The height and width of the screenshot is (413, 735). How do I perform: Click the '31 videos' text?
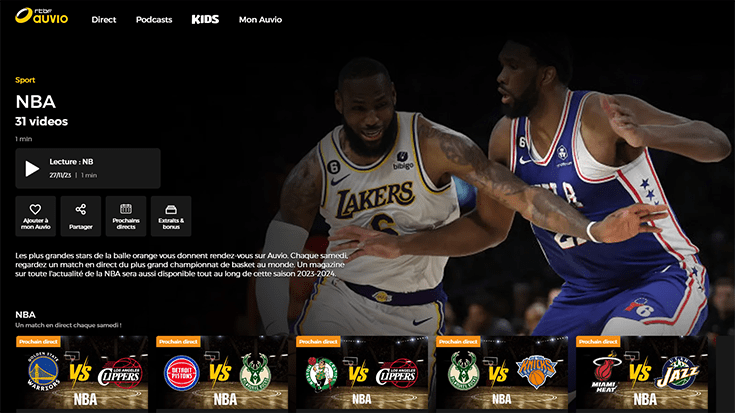41,121
